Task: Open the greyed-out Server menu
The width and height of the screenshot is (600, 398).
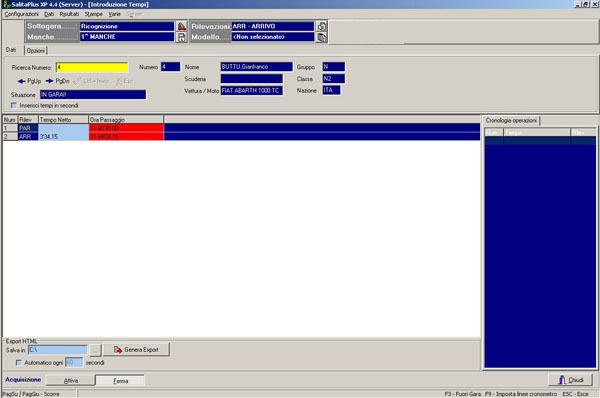Action: (x=134, y=14)
